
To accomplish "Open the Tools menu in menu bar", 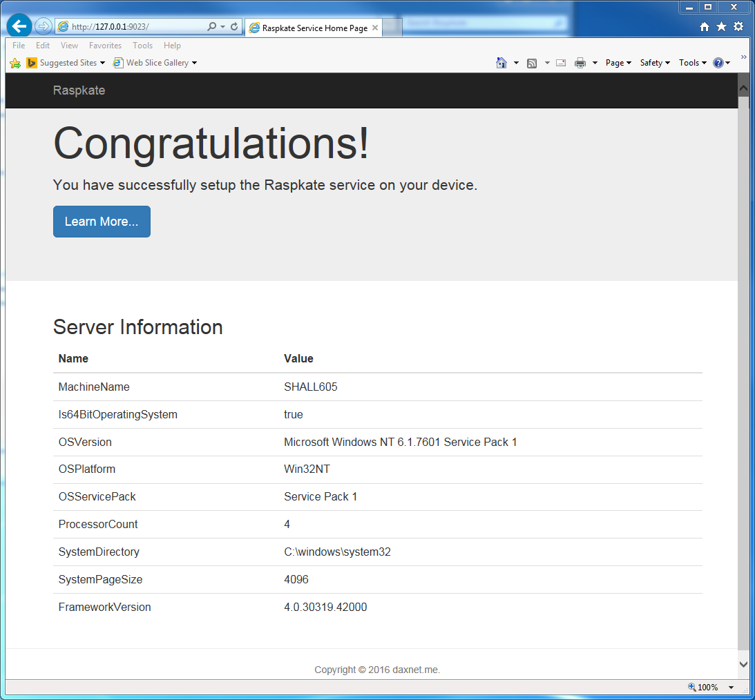I will [142, 46].
